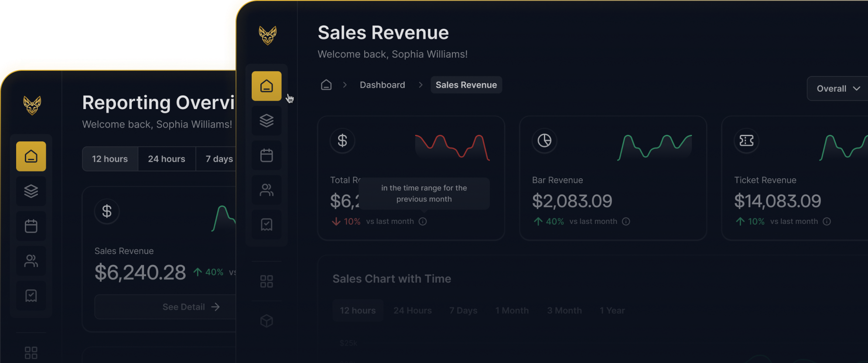Click the 40% change on the Bar Revenue card

click(549, 222)
